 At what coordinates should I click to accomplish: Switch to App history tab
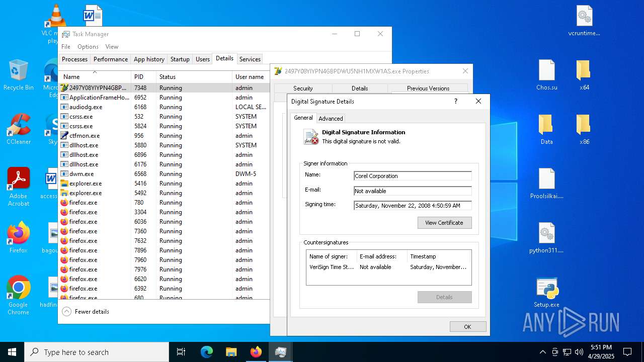click(149, 59)
